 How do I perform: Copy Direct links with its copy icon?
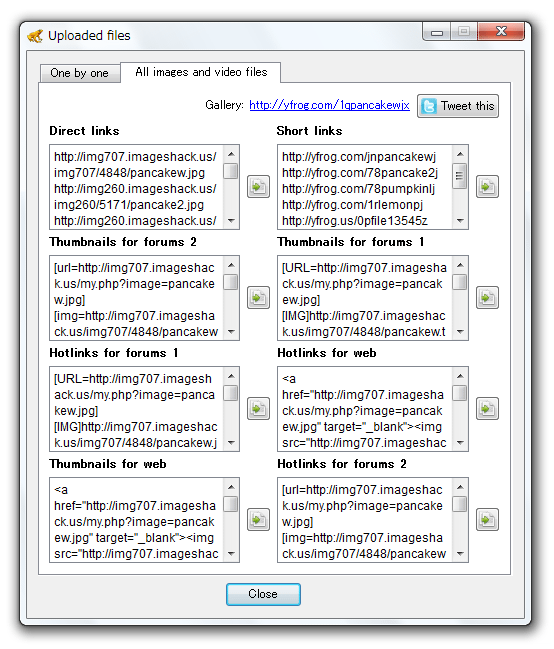pos(258,187)
